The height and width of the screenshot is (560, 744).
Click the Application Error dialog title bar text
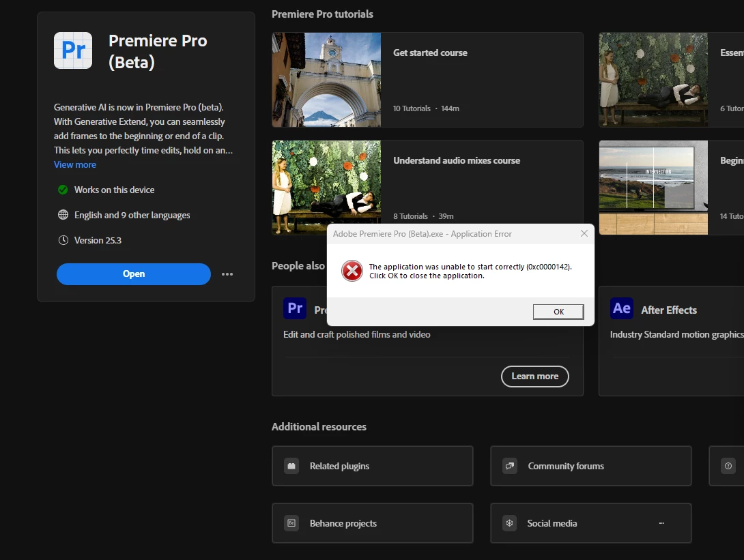pos(423,234)
